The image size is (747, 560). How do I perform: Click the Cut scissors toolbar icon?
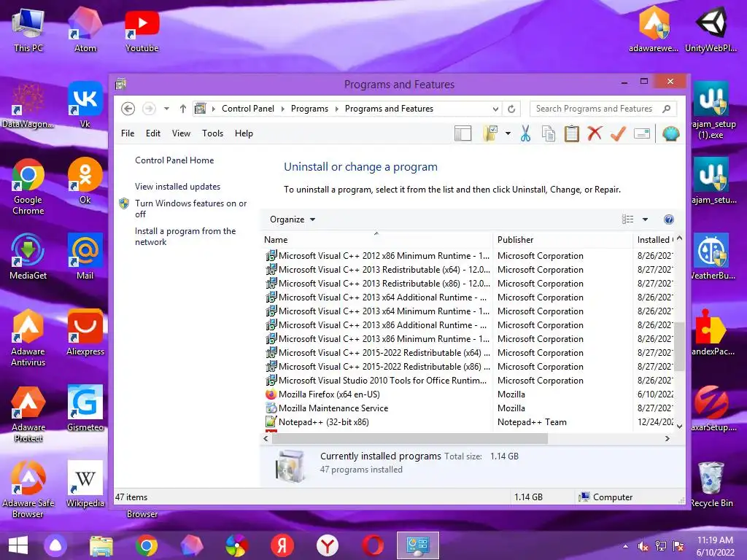525,134
